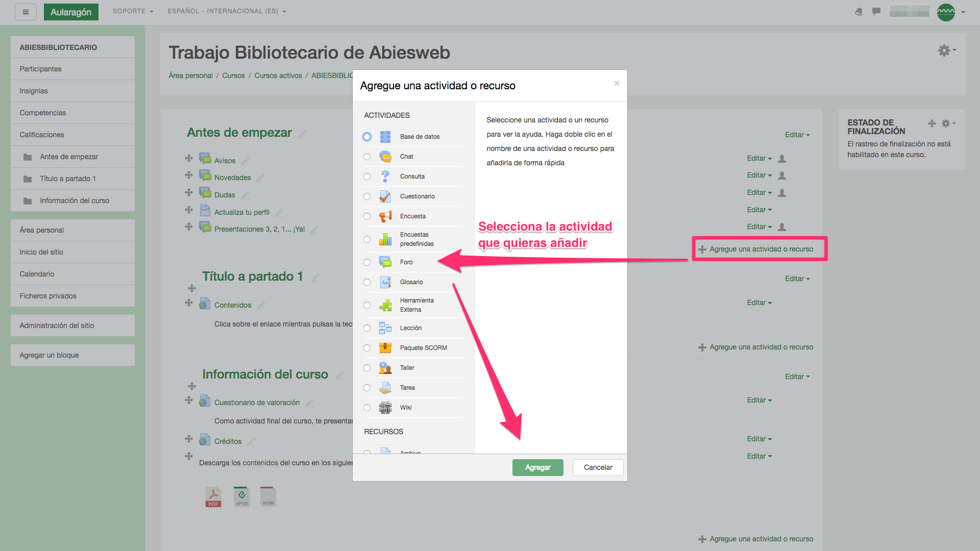Select the Foro radio button
Screen dimensions: 980x551
tap(367, 262)
